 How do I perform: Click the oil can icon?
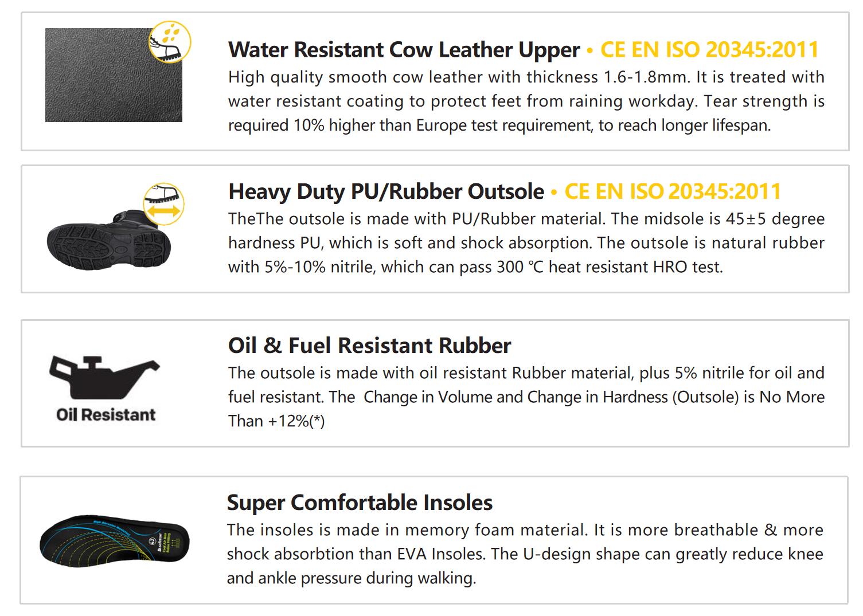tap(103, 376)
